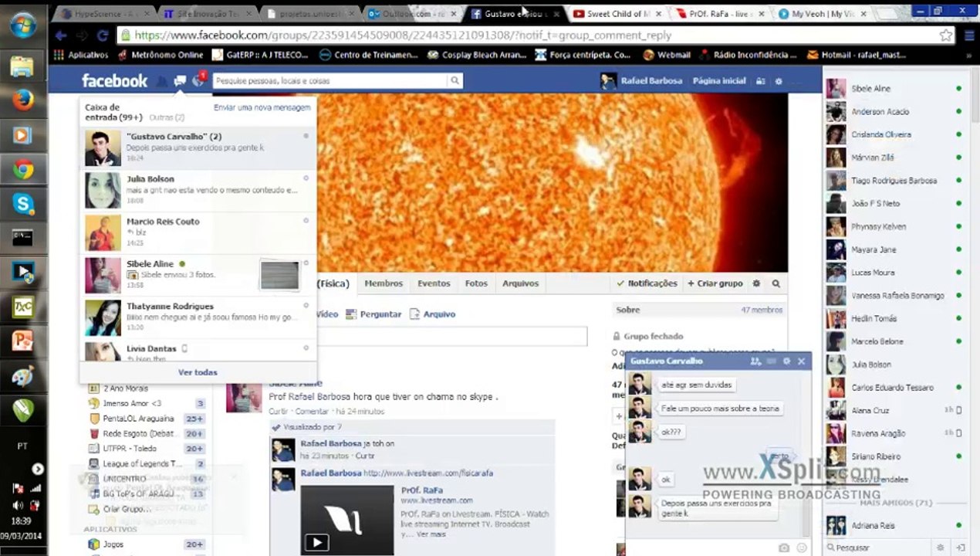980x556 pixels.
Task: Show more bookmarks with the overflow chevron
Action: click(x=969, y=56)
